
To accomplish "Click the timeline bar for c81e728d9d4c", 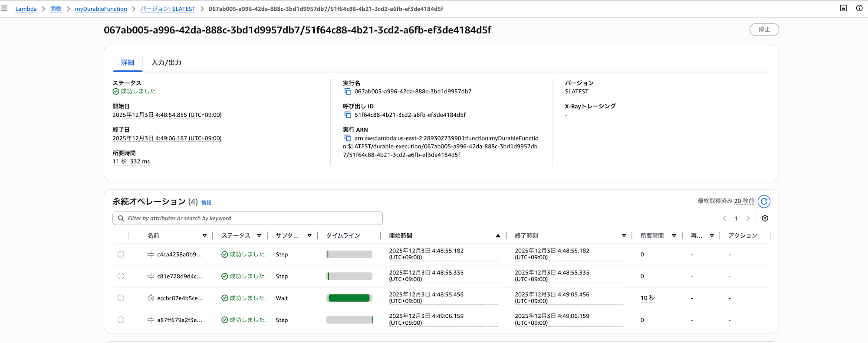I will click(349, 276).
